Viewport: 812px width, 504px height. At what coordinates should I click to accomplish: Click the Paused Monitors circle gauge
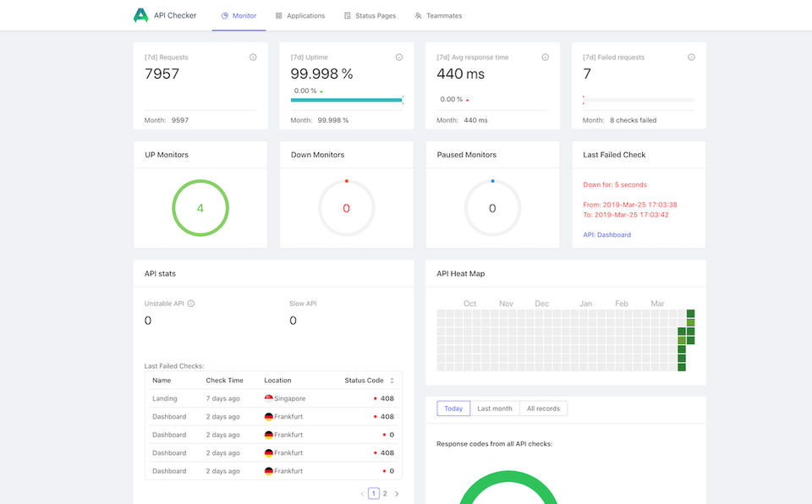(x=492, y=208)
